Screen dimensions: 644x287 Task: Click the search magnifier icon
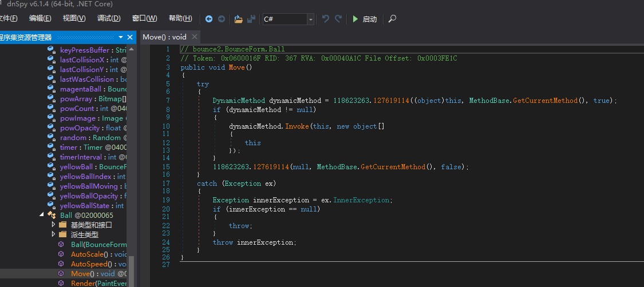pos(392,19)
